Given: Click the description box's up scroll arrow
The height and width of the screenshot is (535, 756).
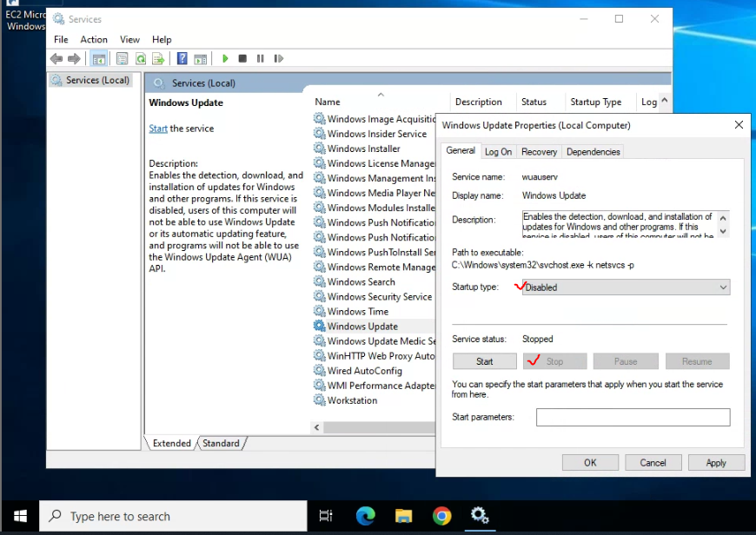Looking at the screenshot, I should (x=723, y=218).
